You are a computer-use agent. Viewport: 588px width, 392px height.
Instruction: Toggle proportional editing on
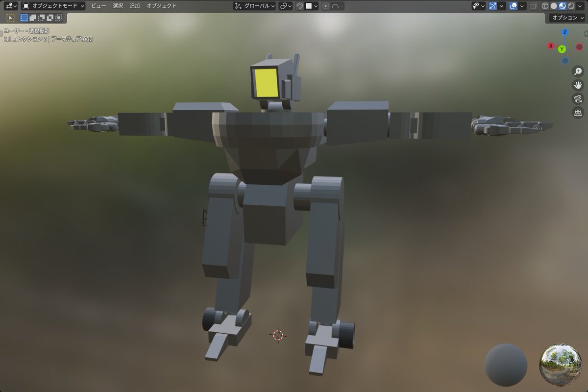click(x=326, y=6)
